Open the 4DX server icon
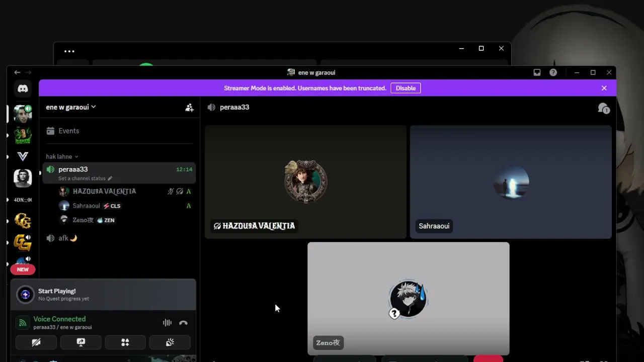 click(x=23, y=200)
